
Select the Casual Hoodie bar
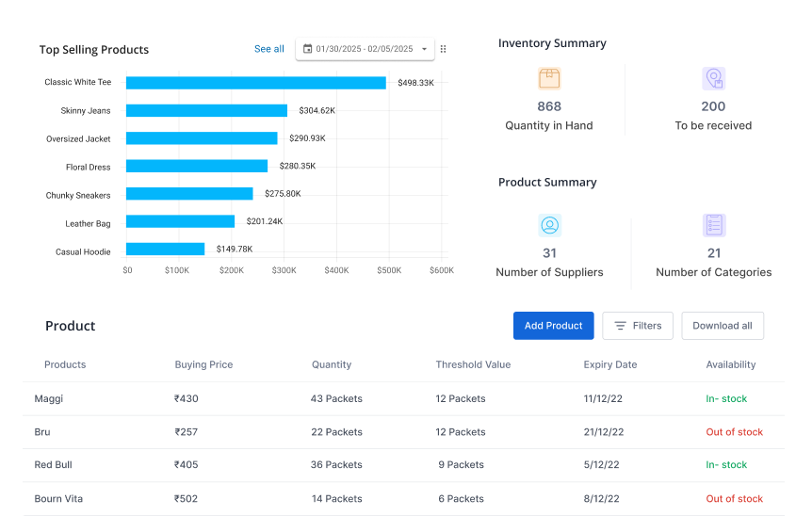(165, 250)
